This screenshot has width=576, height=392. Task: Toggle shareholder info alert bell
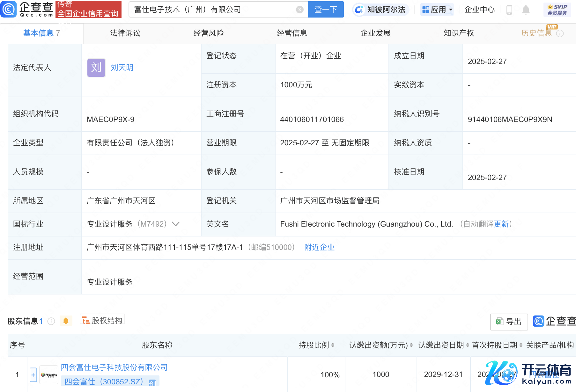66,321
